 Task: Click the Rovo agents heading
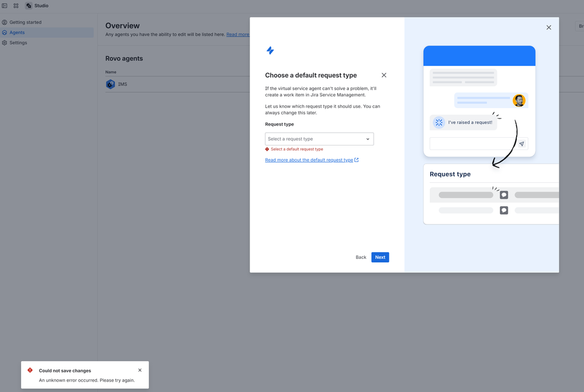[124, 58]
